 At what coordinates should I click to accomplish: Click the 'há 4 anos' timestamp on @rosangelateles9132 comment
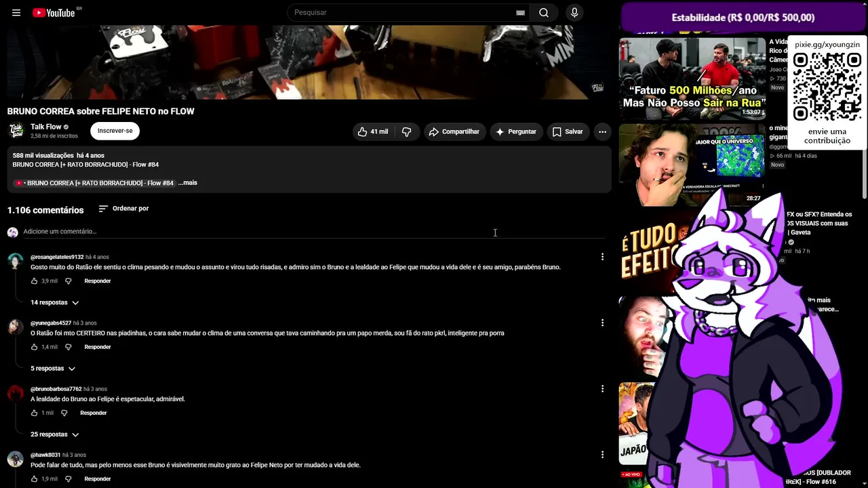click(x=97, y=257)
